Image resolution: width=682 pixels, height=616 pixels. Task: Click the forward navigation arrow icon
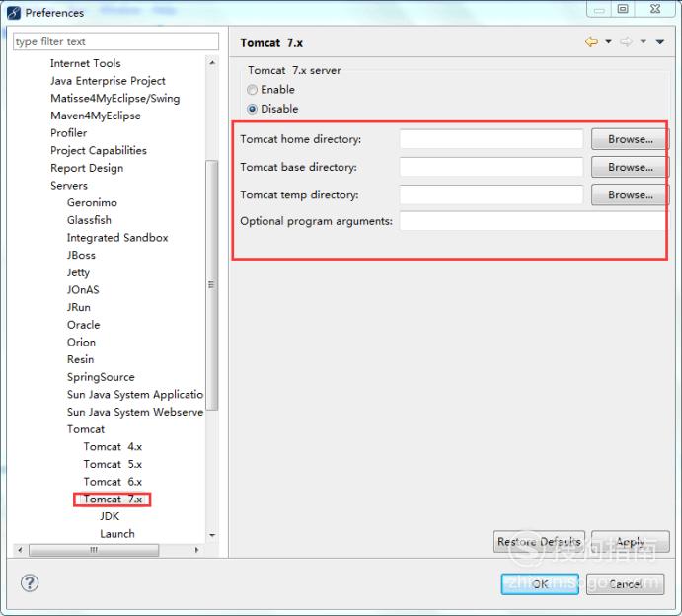pos(627,42)
